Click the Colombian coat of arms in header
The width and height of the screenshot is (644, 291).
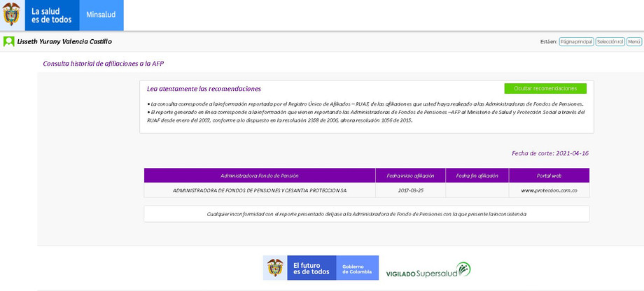pos(12,15)
